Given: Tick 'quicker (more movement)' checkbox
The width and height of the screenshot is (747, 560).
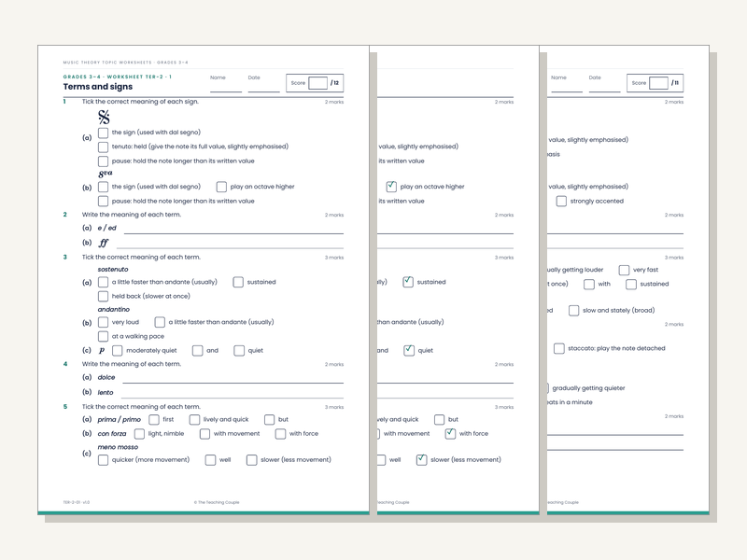Looking at the screenshot, I should [x=103, y=460].
